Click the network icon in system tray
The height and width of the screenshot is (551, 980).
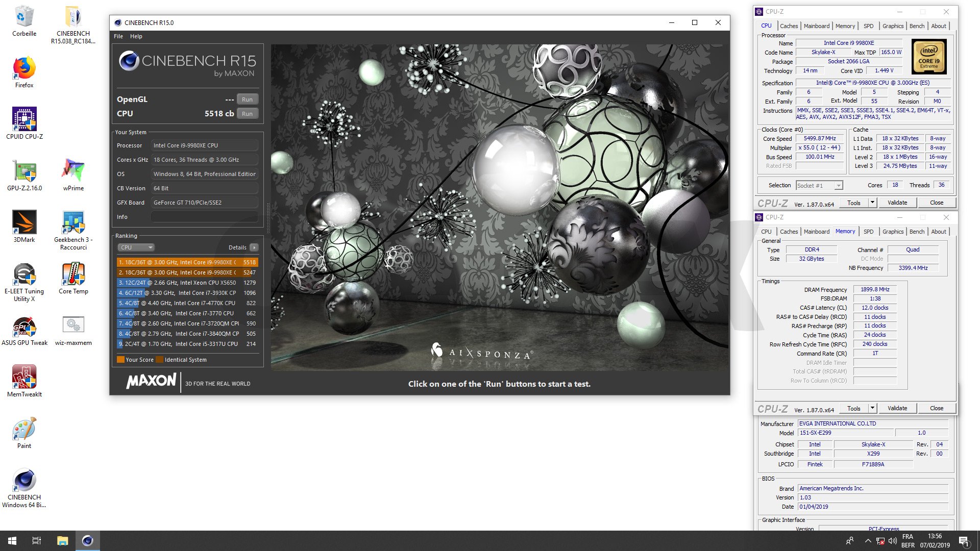pos(880,541)
